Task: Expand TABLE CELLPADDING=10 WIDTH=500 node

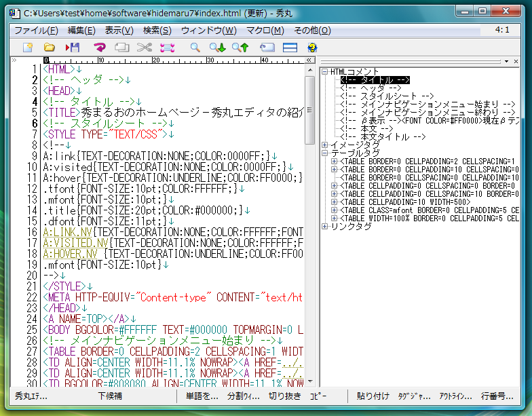Action: tap(334, 202)
